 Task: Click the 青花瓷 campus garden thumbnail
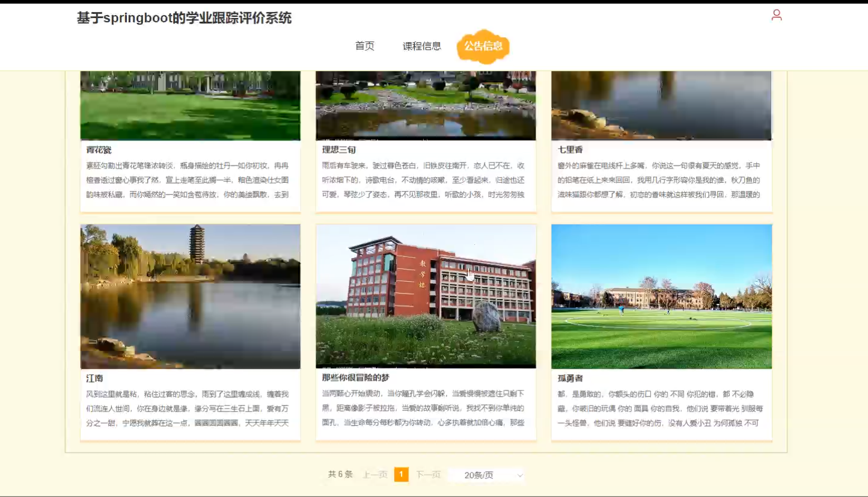(190, 105)
